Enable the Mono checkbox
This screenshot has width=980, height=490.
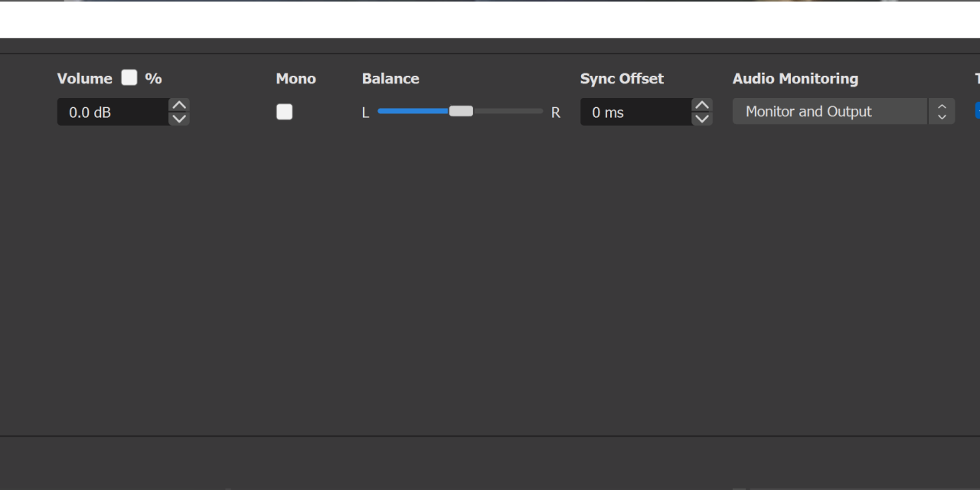click(x=284, y=112)
